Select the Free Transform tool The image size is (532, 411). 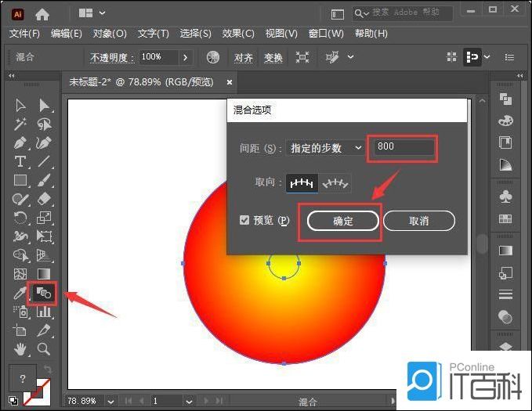(x=44, y=236)
